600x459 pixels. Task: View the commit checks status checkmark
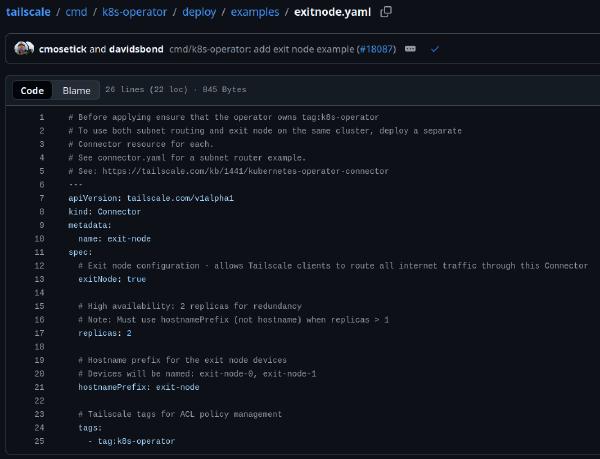pyautogui.click(x=434, y=49)
